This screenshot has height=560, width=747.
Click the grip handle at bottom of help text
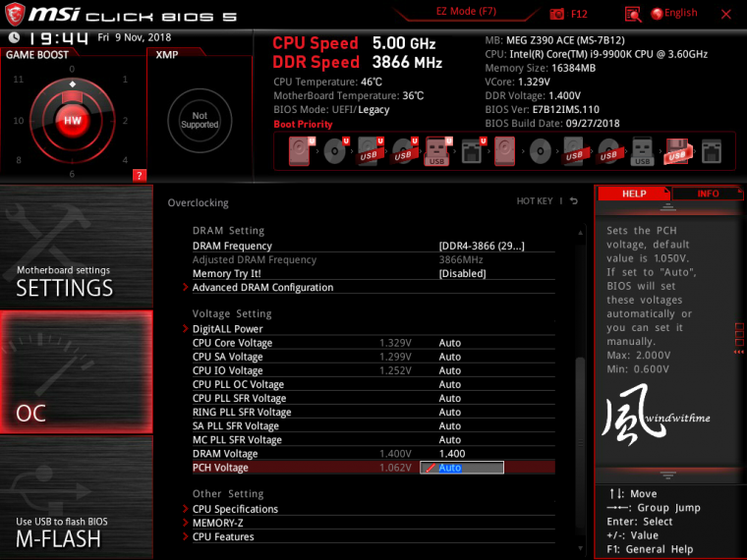coord(668,475)
